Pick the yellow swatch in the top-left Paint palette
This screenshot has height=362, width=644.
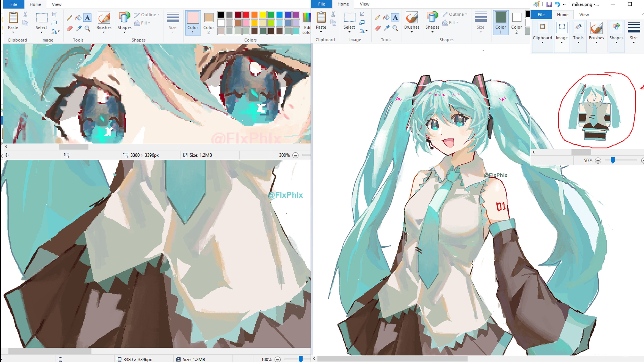click(x=263, y=14)
